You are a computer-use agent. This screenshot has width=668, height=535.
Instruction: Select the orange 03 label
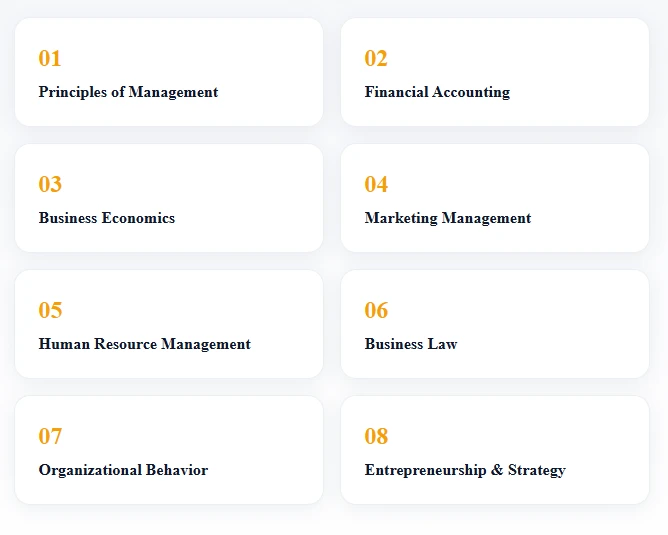(50, 184)
